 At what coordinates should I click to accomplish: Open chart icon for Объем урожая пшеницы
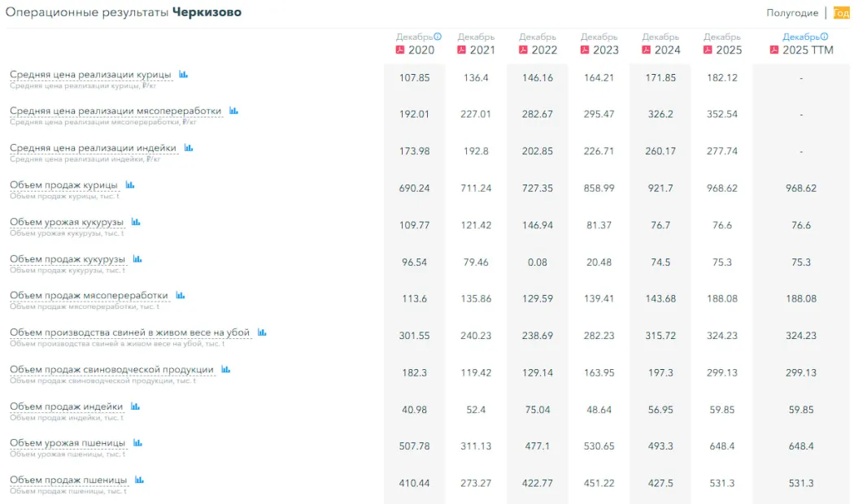pos(137,442)
